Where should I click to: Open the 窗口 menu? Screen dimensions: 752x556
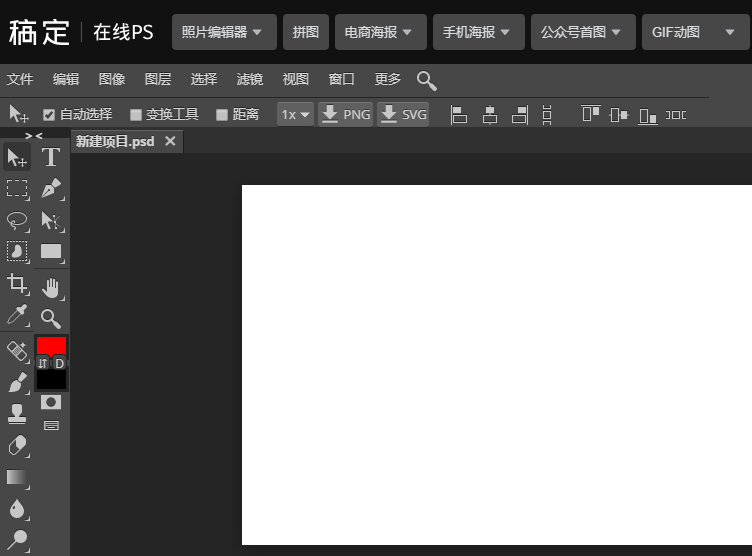(x=342, y=79)
